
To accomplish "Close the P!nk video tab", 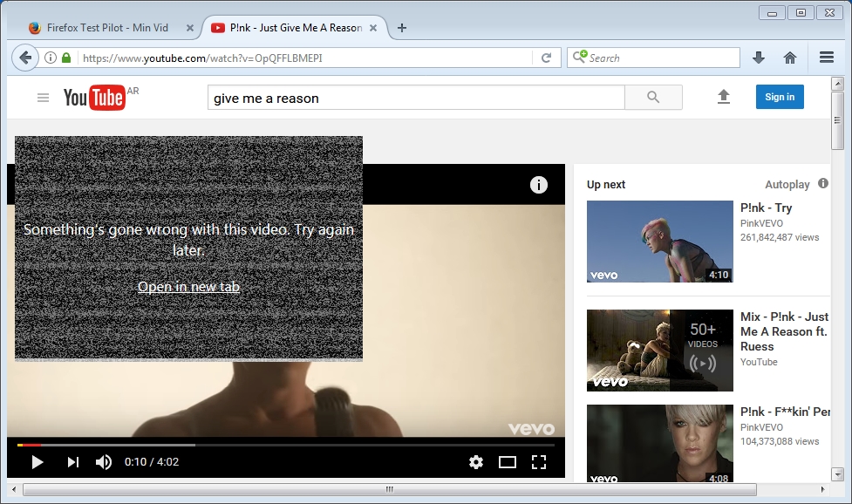I will pyautogui.click(x=373, y=28).
